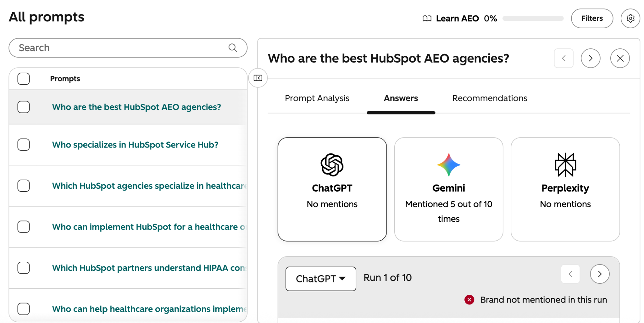Open 'Who can help healthcare organizations' prompt
The width and height of the screenshot is (644, 323).
149,309
